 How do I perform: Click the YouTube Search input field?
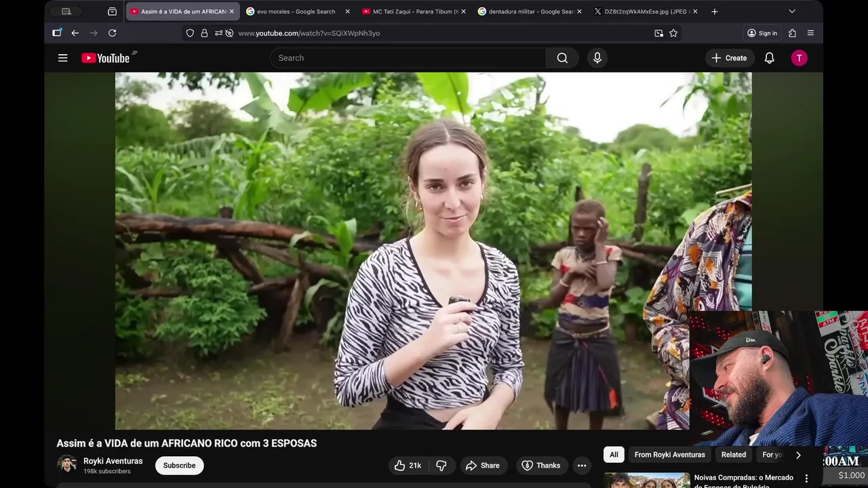pyautogui.click(x=408, y=58)
